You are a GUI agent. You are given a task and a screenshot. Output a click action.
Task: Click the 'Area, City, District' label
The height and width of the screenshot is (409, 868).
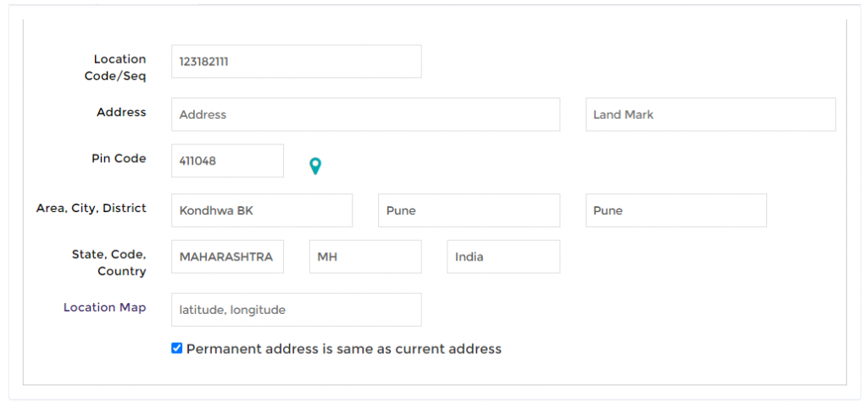[92, 209]
